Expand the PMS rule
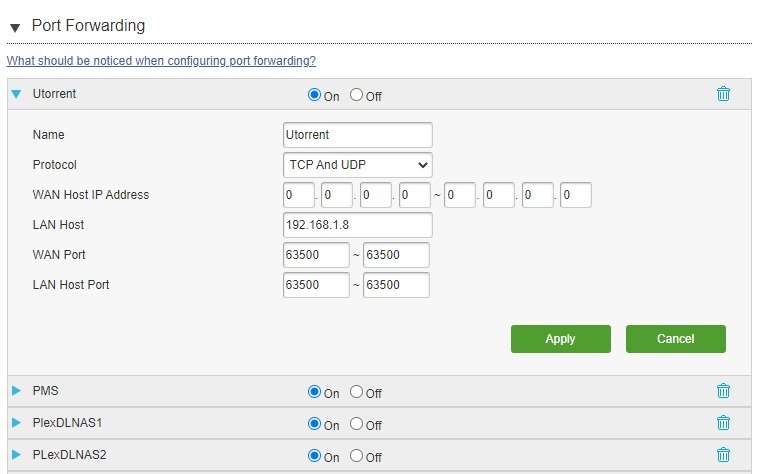This screenshot has width=760, height=474. click(16, 391)
